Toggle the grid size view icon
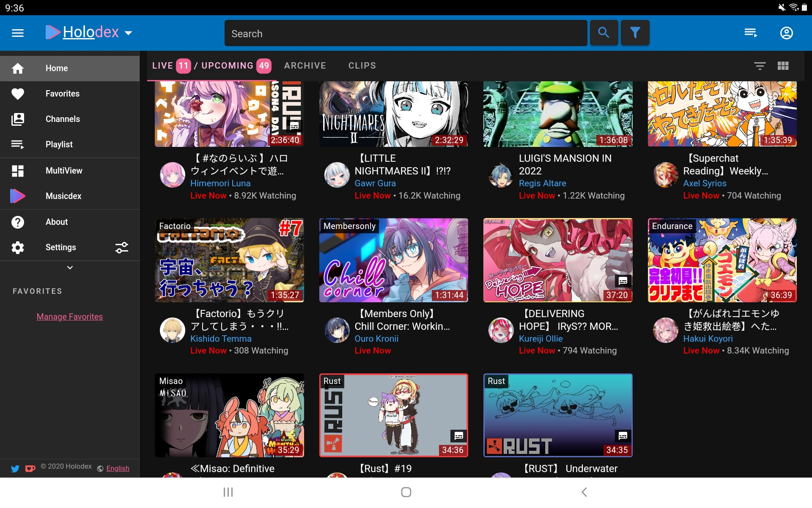The height and width of the screenshot is (508, 812). pos(783,66)
